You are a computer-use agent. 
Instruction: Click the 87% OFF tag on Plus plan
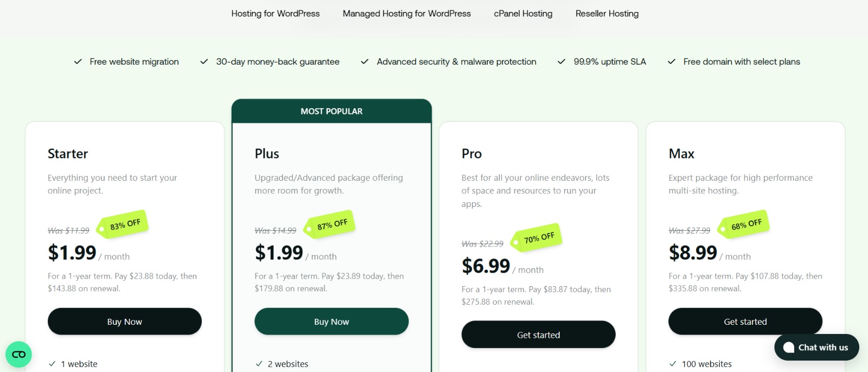(x=330, y=223)
